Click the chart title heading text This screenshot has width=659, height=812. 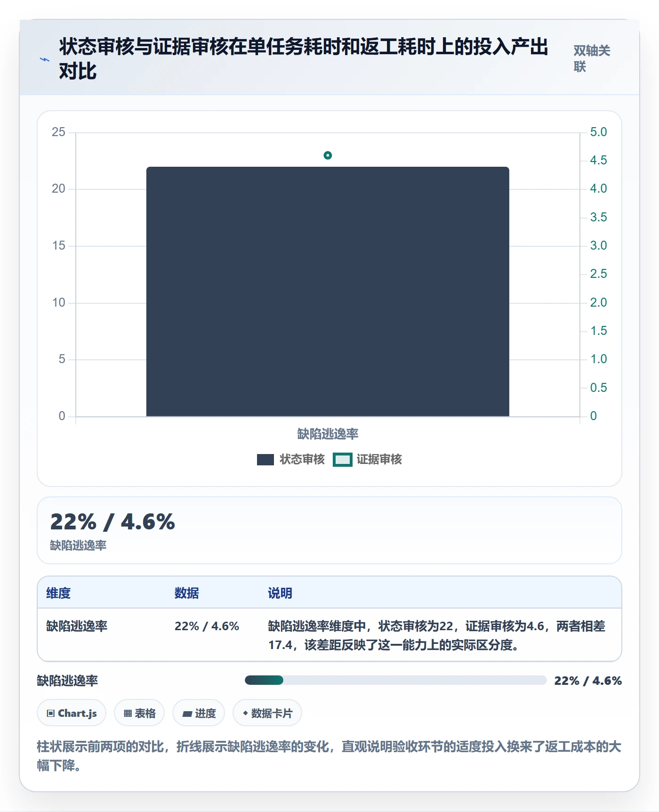(304, 59)
